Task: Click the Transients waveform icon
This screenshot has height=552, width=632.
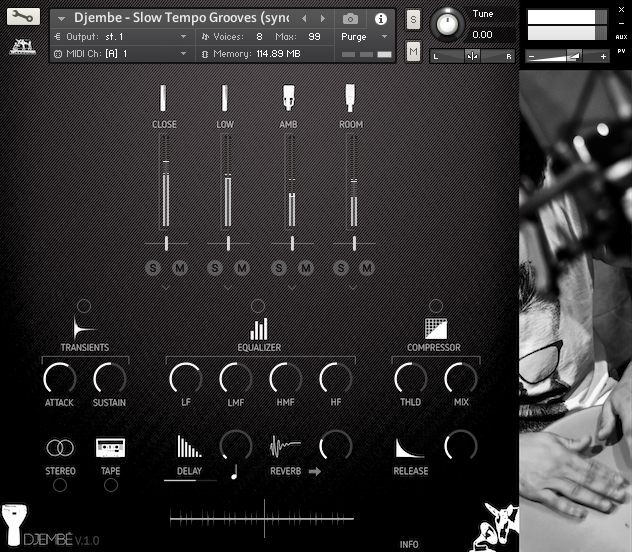Action: point(84,328)
